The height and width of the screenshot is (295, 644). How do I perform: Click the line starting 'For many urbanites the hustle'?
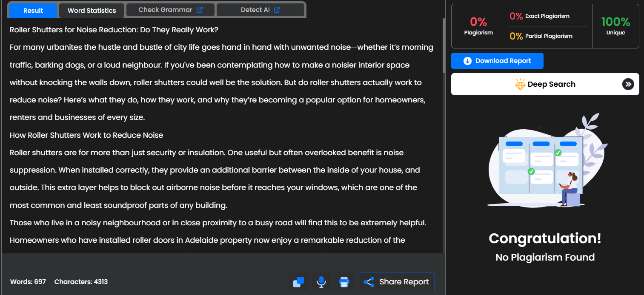coord(221,47)
